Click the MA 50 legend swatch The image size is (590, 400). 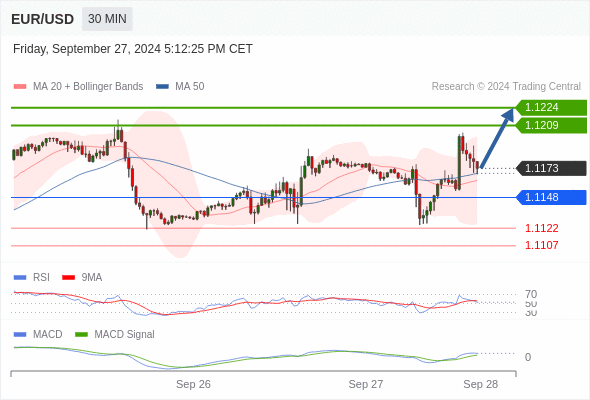pyautogui.click(x=163, y=87)
